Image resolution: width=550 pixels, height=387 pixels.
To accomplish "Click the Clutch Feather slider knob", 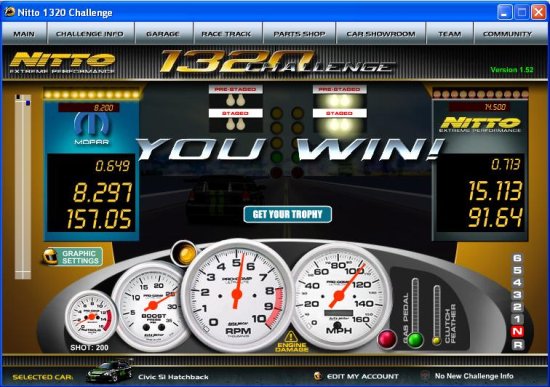I will click(x=436, y=340).
